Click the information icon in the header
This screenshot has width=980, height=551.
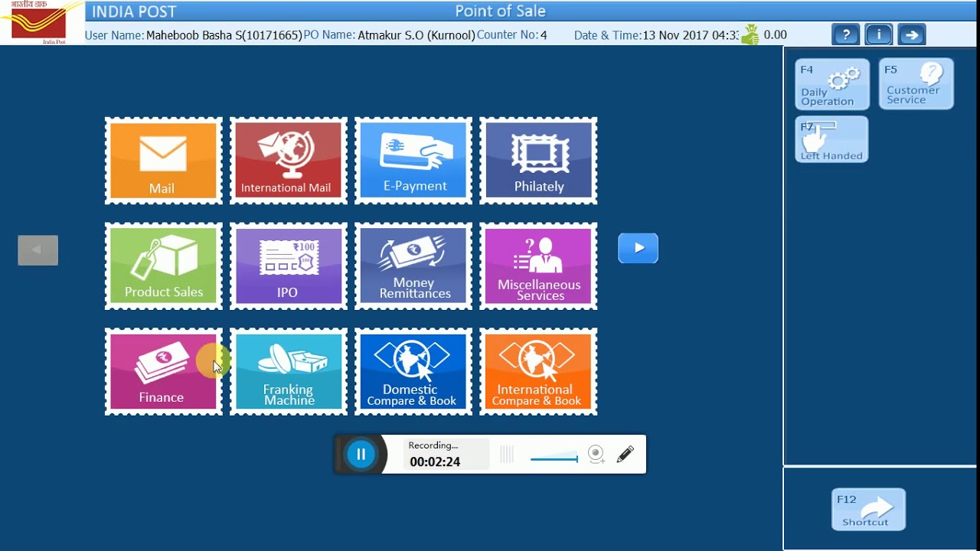coord(878,34)
